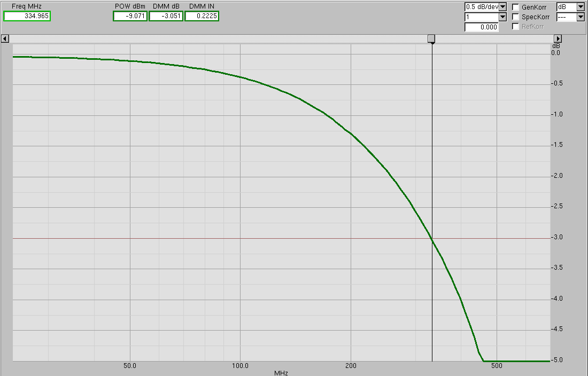
Task: Click the right scroll arrow of marker slider
Action: click(558, 38)
